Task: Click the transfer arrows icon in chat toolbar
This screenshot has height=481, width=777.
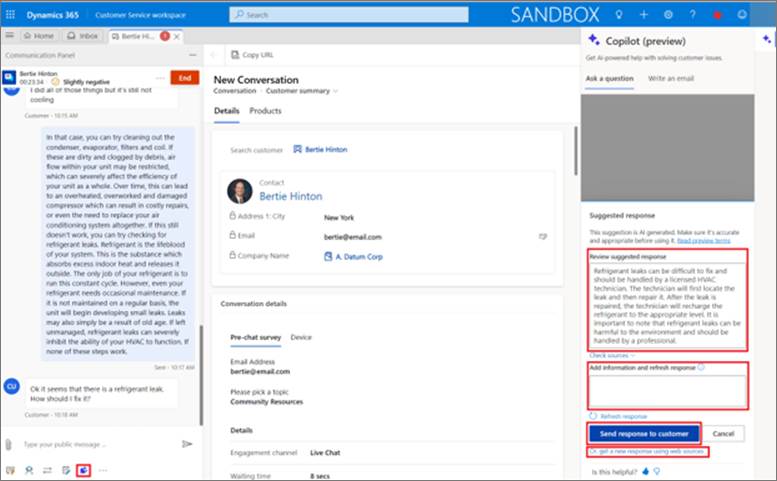Action: (x=46, y=469)
